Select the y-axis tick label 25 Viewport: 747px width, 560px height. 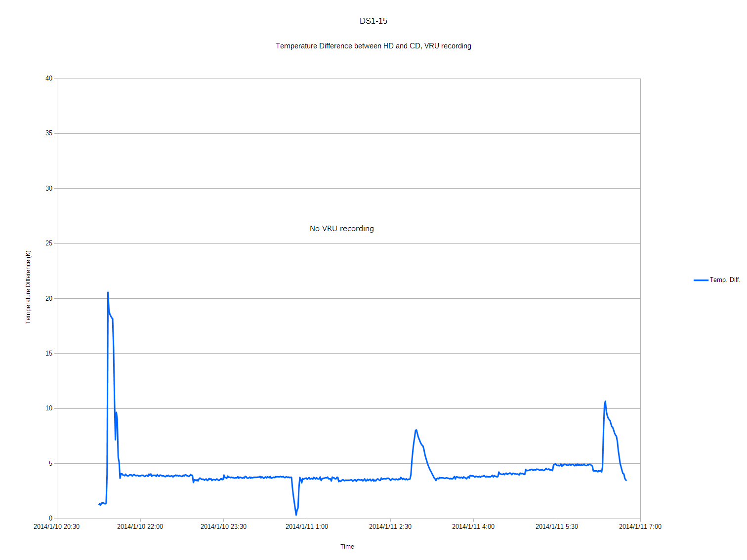pos(48,243)
